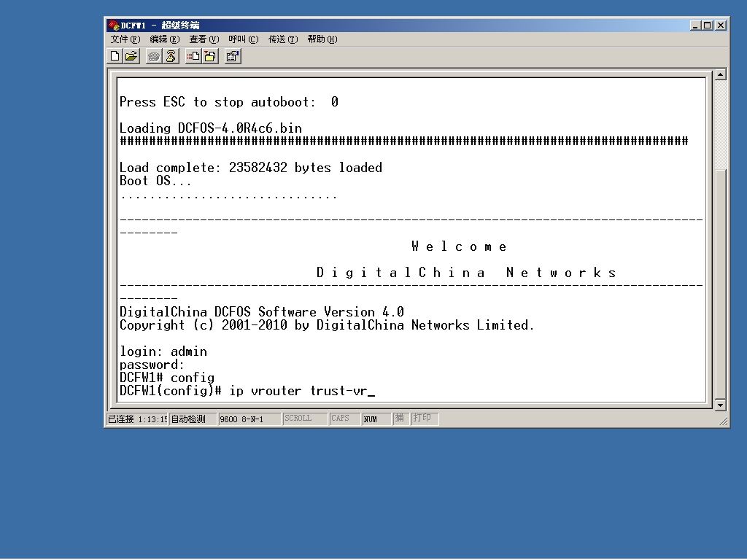Open the 呼叫(C) menu

[x=244, y=39]
